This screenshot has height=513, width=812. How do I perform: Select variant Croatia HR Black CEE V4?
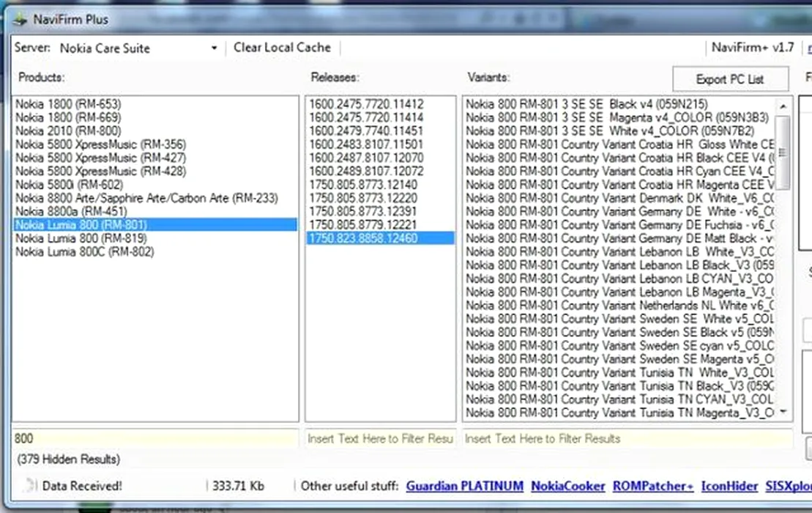(620, 158)
